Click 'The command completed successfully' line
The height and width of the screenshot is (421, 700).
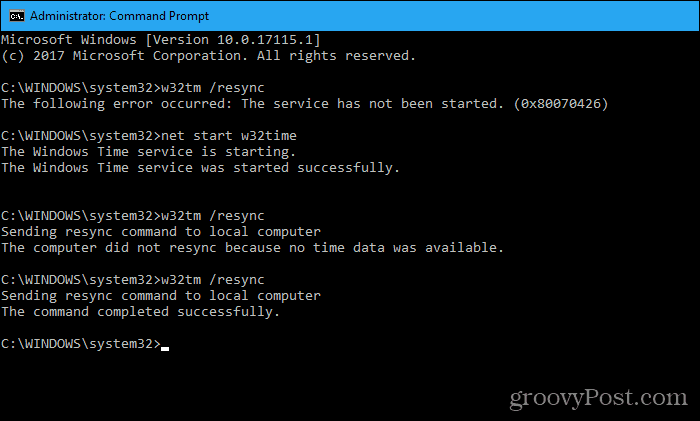tap(140, 312)
